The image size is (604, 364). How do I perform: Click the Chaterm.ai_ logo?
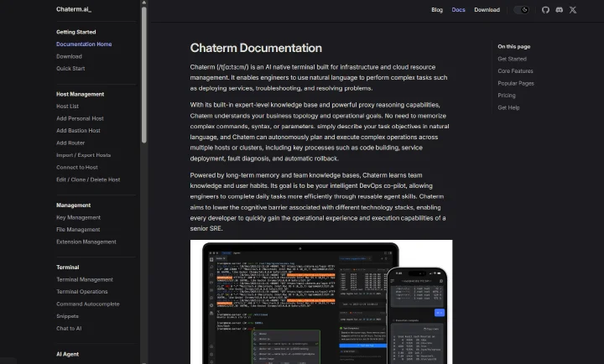pyautogui.click(x=74, y=9)
